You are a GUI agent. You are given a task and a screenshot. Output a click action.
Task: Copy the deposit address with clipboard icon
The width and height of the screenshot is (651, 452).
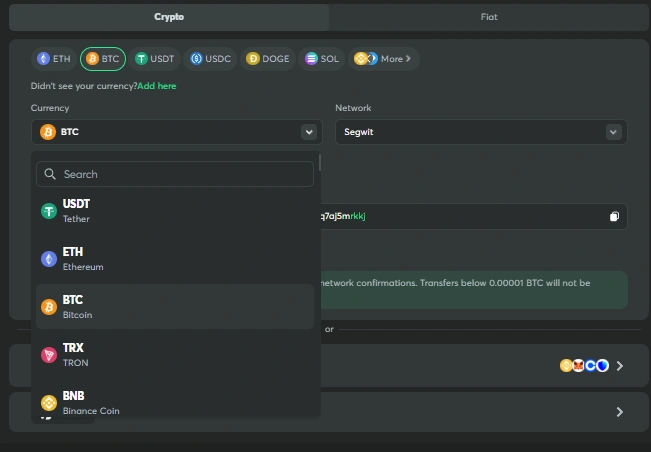614,216
